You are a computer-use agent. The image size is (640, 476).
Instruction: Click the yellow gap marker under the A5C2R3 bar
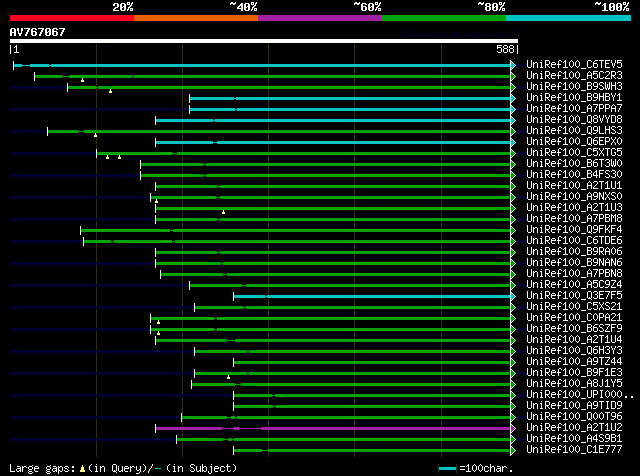pyautogui.click(x=82, y=80)
